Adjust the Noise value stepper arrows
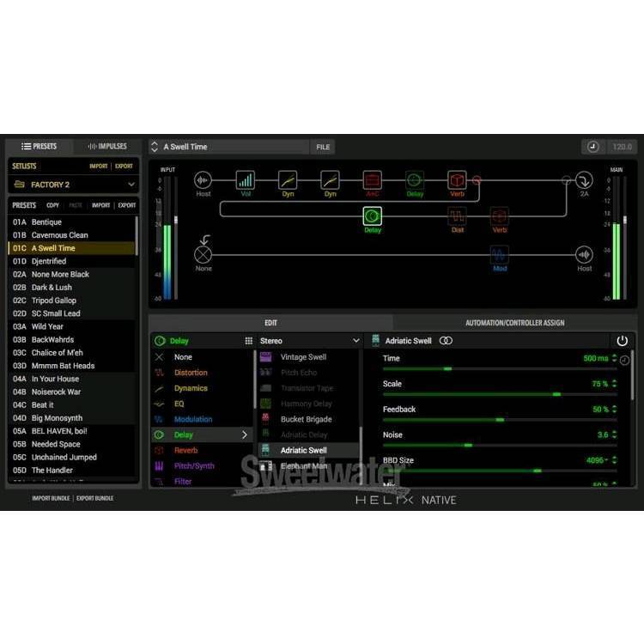Viewport: 644px width, 644px height. [615, 434]
